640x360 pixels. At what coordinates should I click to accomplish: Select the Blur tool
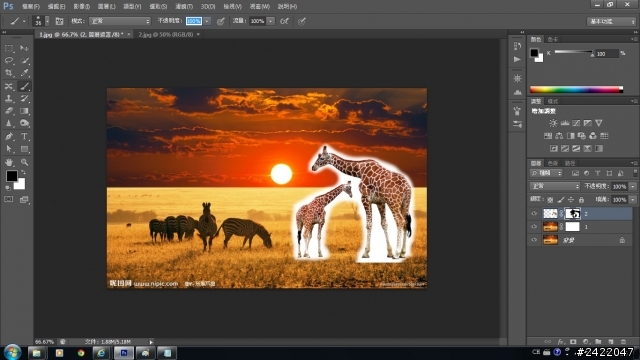(9, 123)
